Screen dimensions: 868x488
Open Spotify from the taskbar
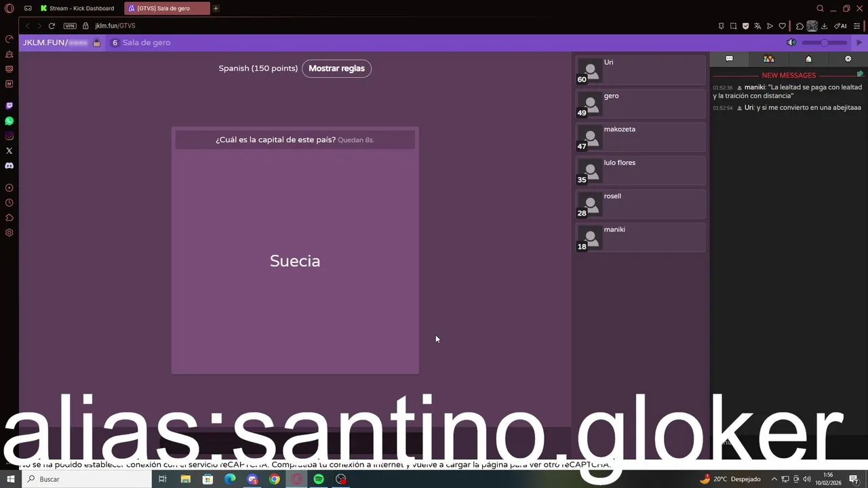[319, 479]
